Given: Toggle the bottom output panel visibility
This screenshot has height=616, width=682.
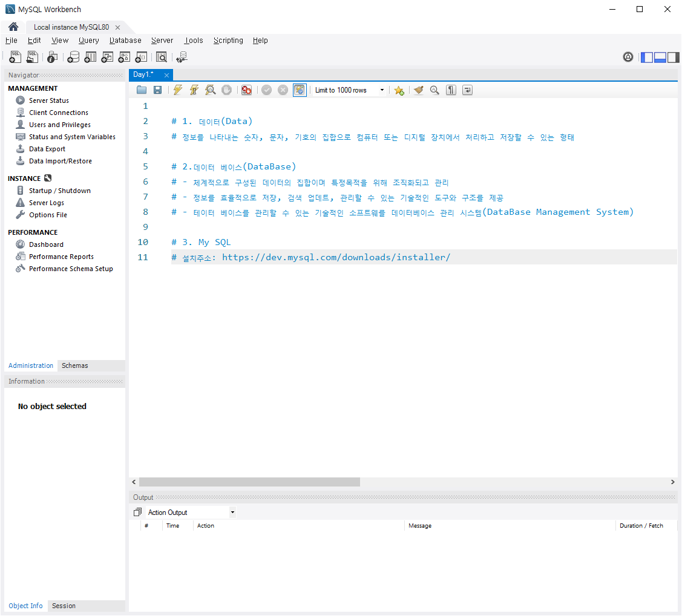Looking at the screenshot, I should [x=660, y=57].
